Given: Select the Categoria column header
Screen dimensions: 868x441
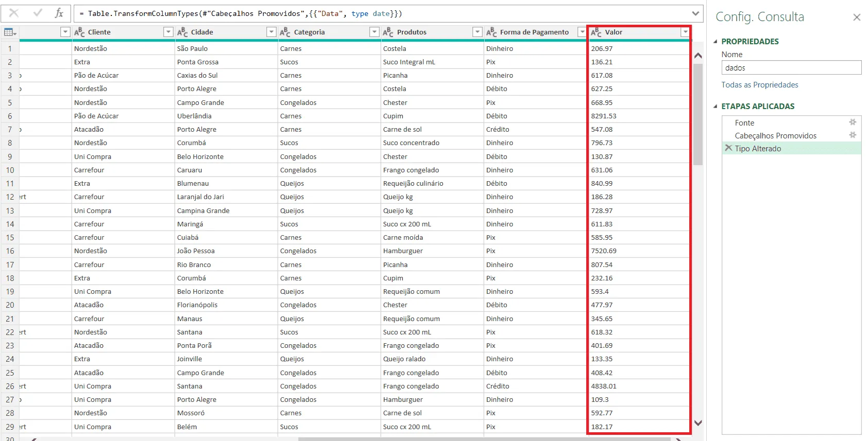Looking at the screenshot, I should 329,32.
